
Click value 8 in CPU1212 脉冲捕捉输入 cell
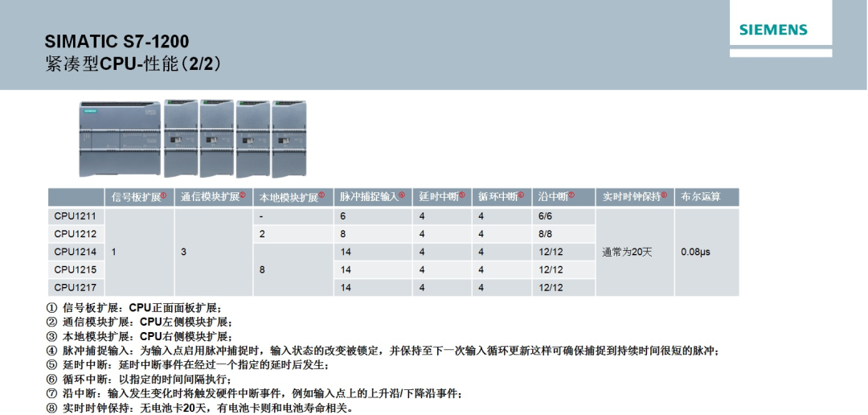point(343,234)
